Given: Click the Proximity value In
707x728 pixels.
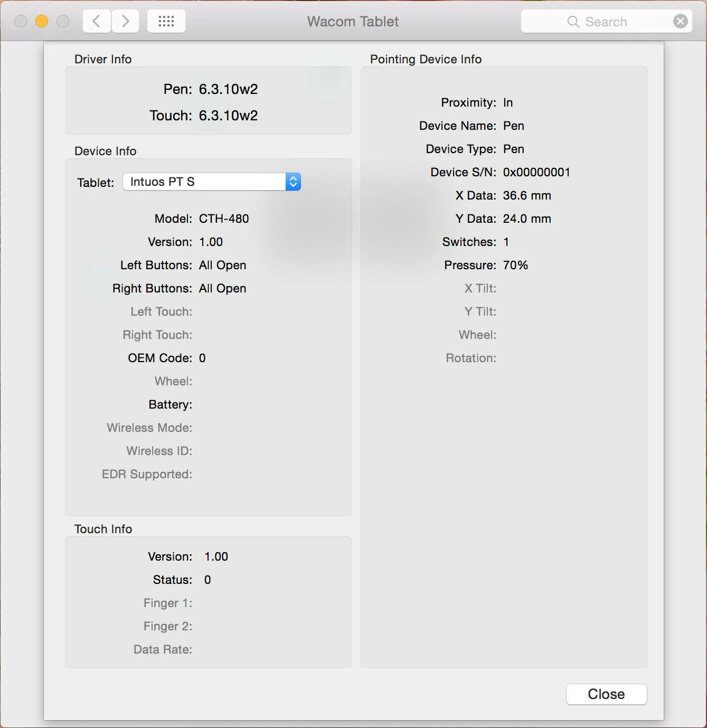Looking at the screenshot, I should coord(508,102).
